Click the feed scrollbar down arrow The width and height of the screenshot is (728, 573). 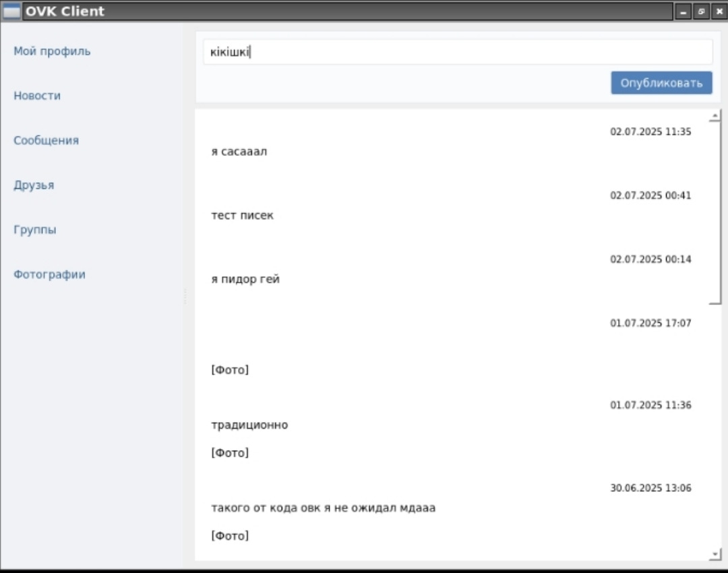pyautogui.click(x=715, y=554)
